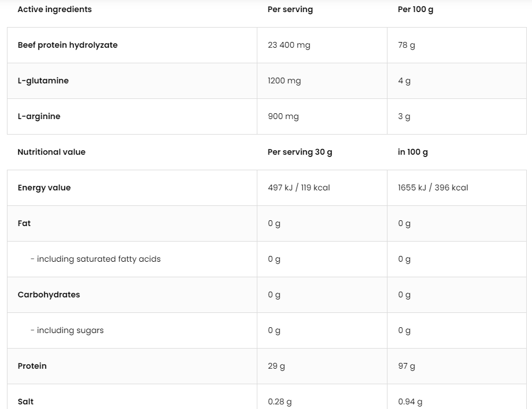This screenshot has width=532, height=409.
Task: Click the Salt row label
Action: 26,402
